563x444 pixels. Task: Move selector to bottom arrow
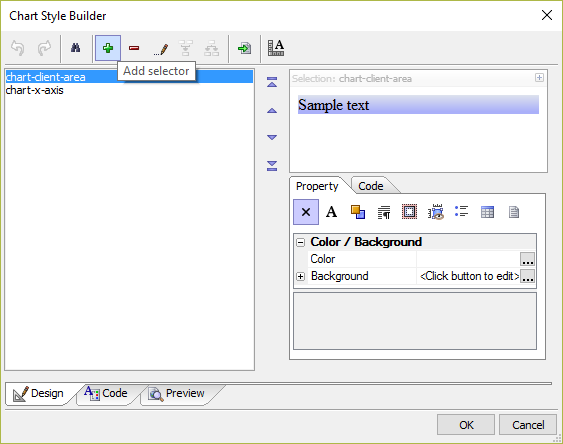point(272,165)
